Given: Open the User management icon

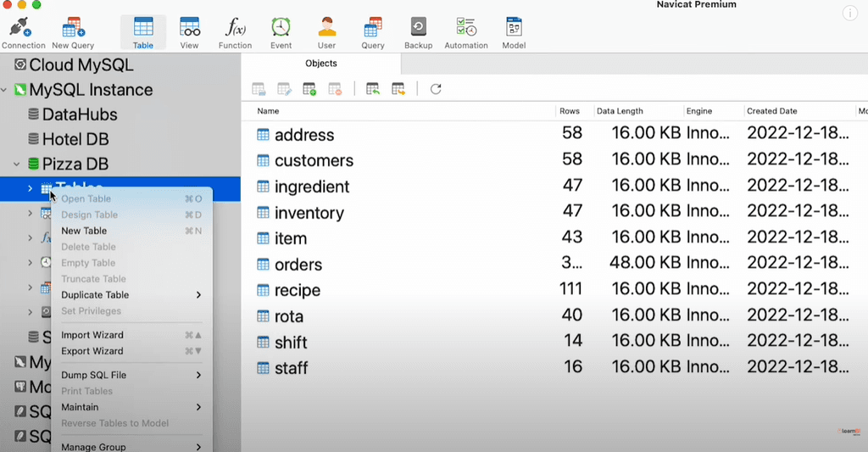Looking at the screenshot, I should coord(326,32).
